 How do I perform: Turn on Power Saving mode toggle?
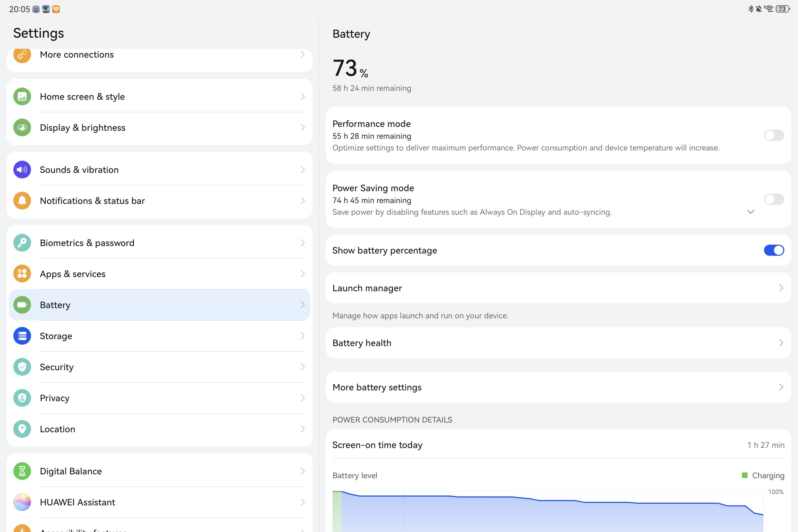(774, 199)
